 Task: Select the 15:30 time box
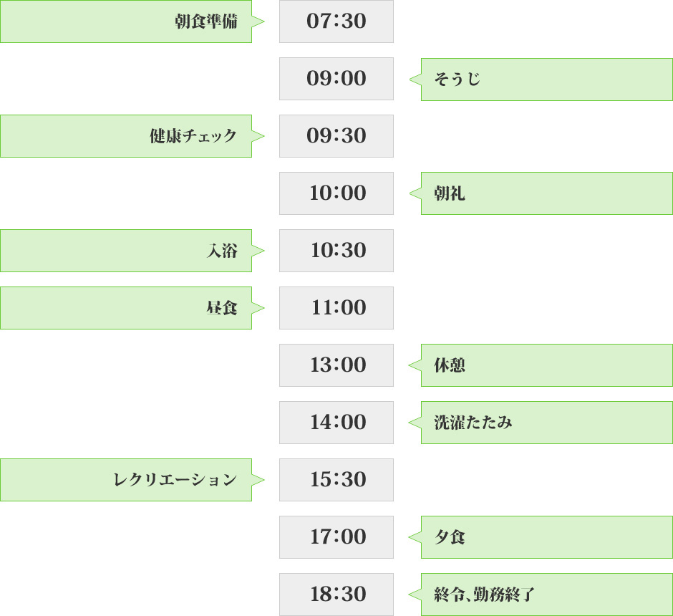tap(336, 480)
